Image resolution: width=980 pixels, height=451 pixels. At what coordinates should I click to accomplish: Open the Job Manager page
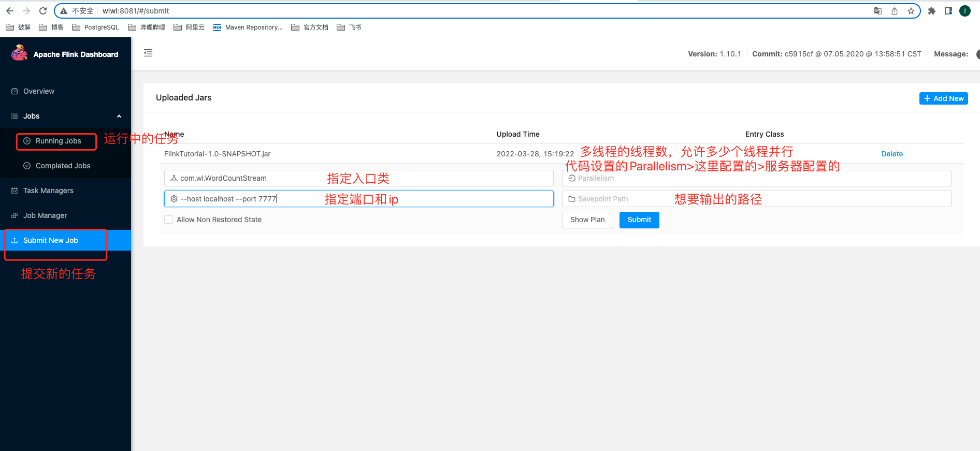coord(65,215)
